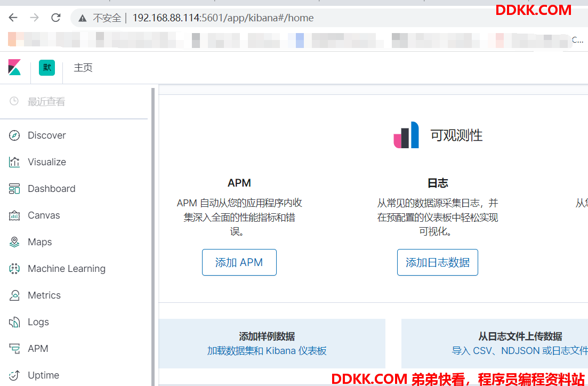588x386 pixels.
Task: Click the Kibana logo icon
Action: [14, 68]
